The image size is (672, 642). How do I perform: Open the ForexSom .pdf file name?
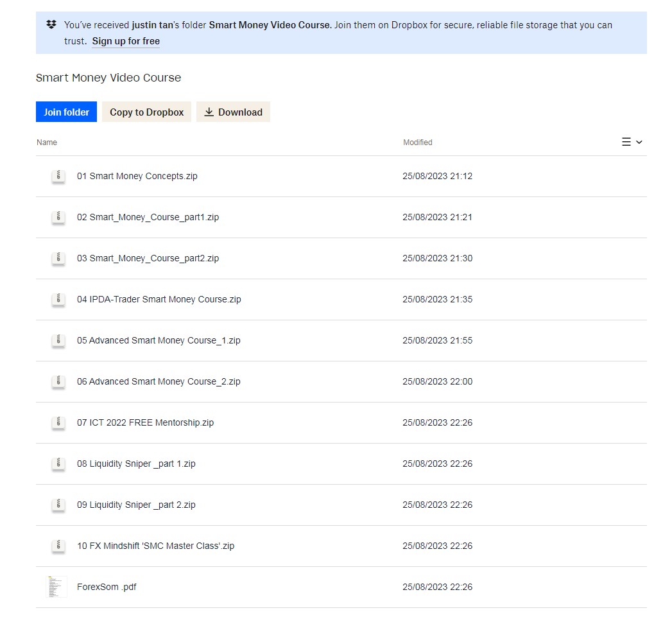point(107,587)
